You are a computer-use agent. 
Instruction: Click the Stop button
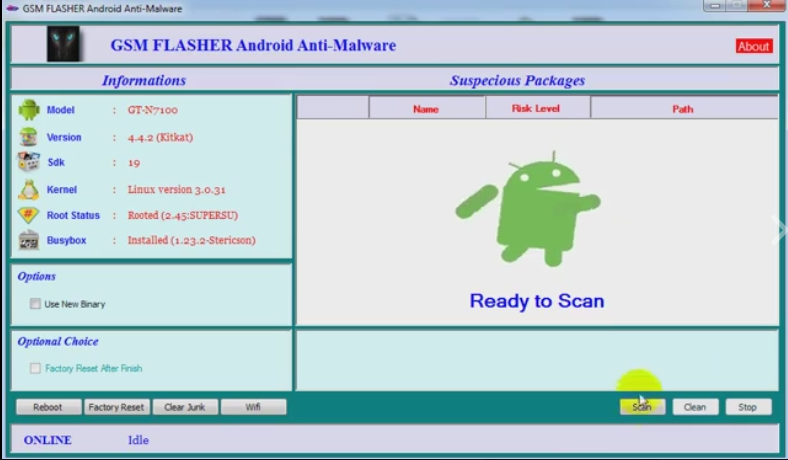(x=748, y=407)
